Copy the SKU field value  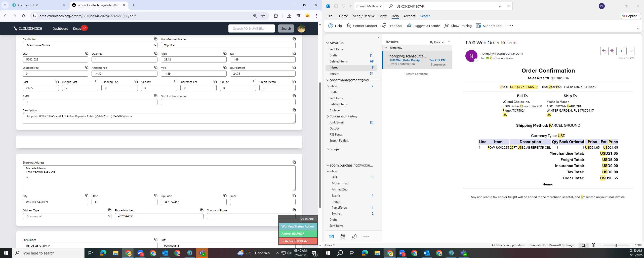(87, 53)
